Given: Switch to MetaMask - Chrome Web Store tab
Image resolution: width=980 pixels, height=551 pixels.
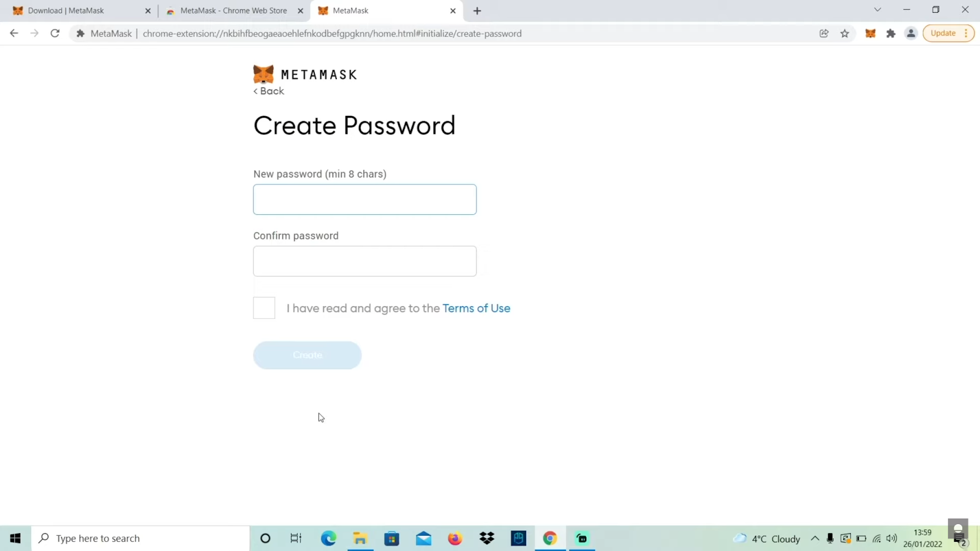Looking at the screenshot, I should tap(235, 10).
